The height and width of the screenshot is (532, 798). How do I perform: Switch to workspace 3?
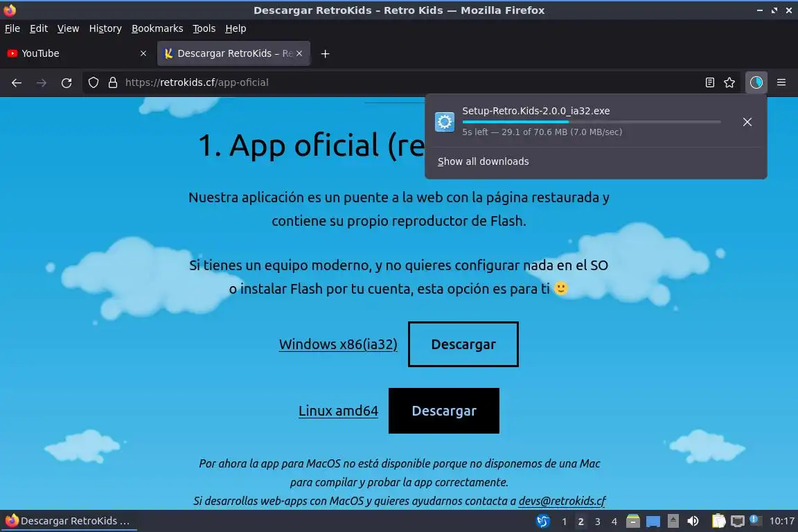(598, 522)
